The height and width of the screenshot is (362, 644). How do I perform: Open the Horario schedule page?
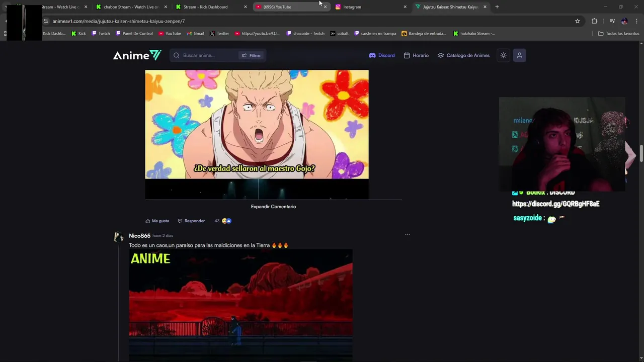(x=416, y=55)
